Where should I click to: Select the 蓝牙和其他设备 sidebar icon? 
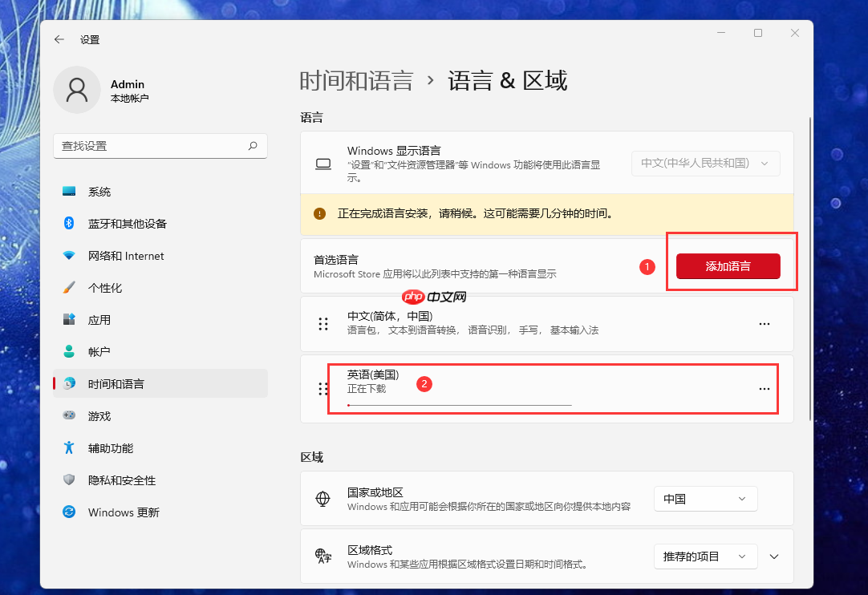point(68,223)
